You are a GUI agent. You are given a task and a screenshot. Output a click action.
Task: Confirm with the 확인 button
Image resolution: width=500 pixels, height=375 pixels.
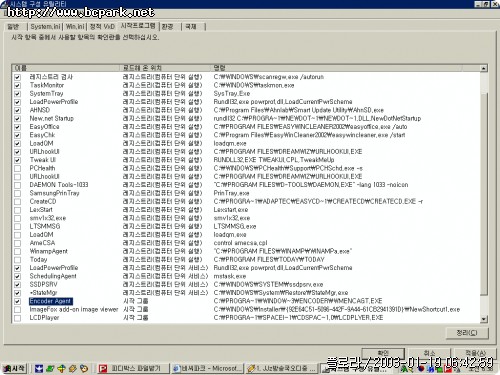click(x=383, y=353)
